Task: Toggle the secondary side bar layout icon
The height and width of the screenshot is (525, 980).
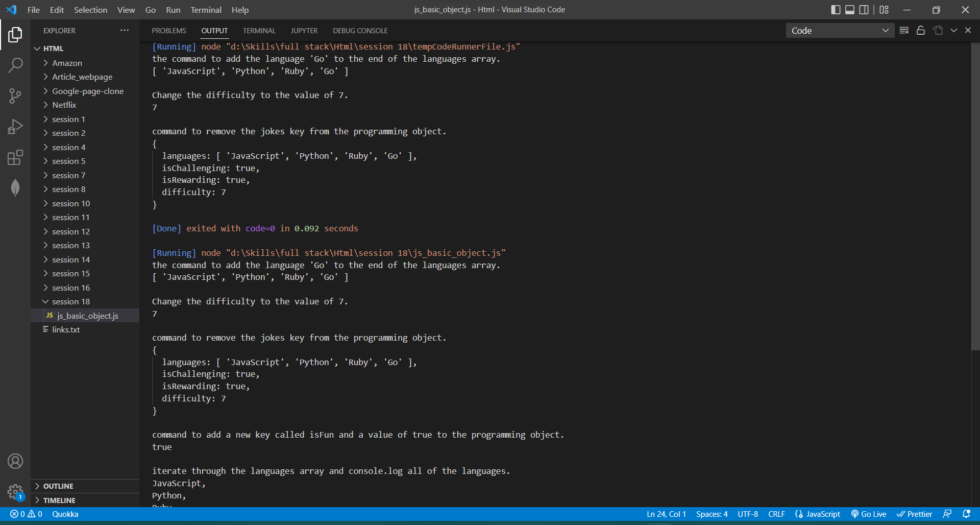Action: click(864, 10)
